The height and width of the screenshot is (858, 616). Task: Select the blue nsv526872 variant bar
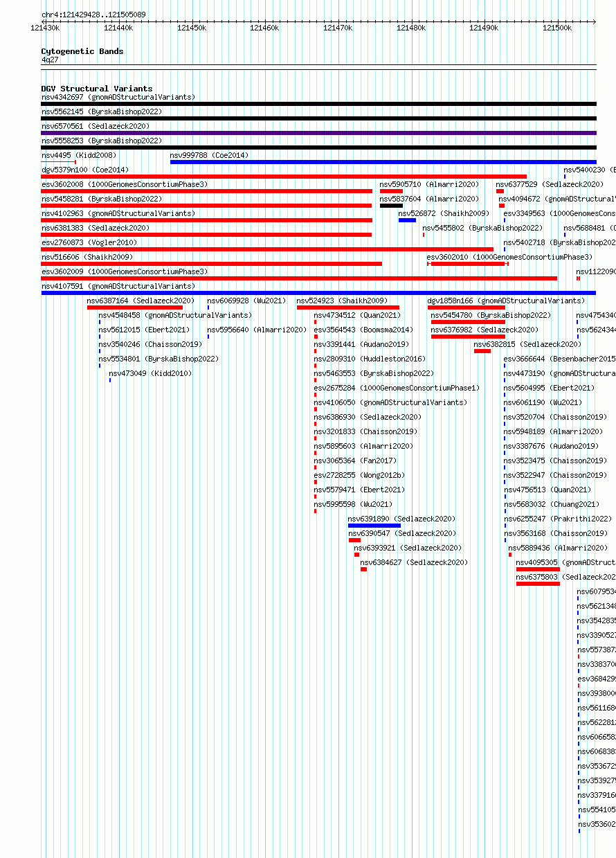[x=407, y=220]
